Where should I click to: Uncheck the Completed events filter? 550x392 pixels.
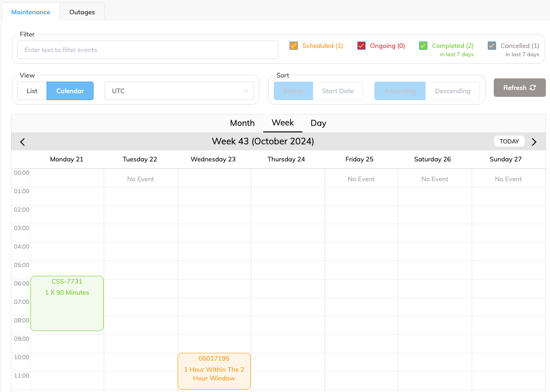[x=423, y=46]
